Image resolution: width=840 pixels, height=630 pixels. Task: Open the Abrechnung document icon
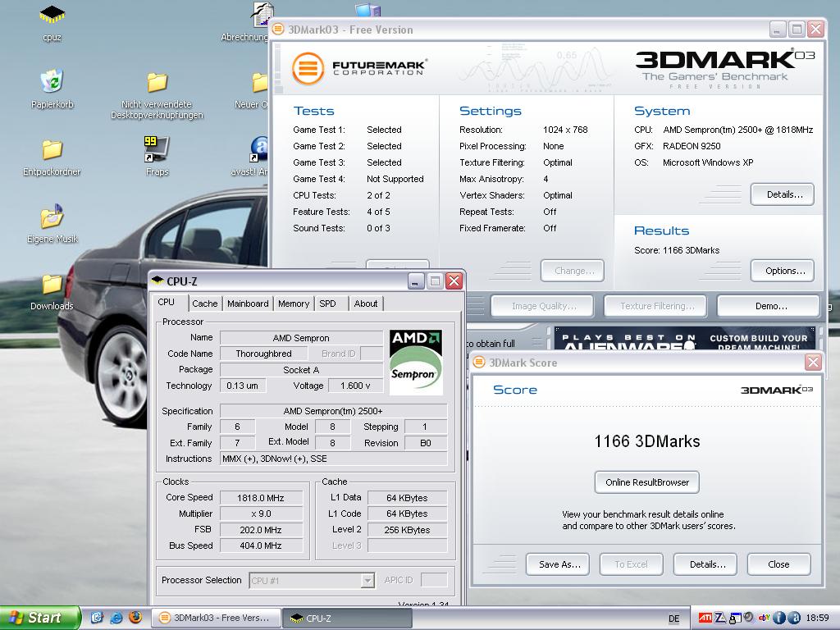(262, 15)
